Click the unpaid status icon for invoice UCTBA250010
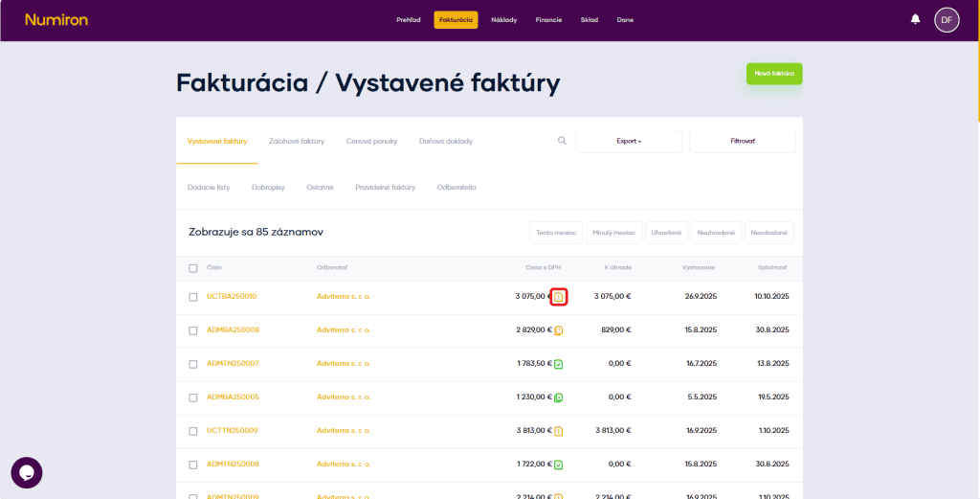This screenshot has height=499, width=980. coord(559,297)
